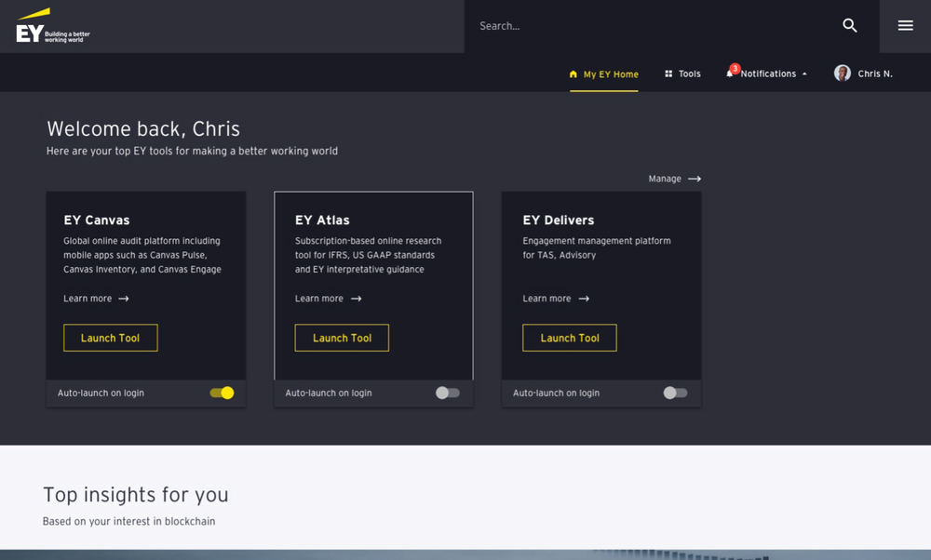Expand the Notifications dropdown caret
This screenshot has width=931, height=560.
click(804, 74)
